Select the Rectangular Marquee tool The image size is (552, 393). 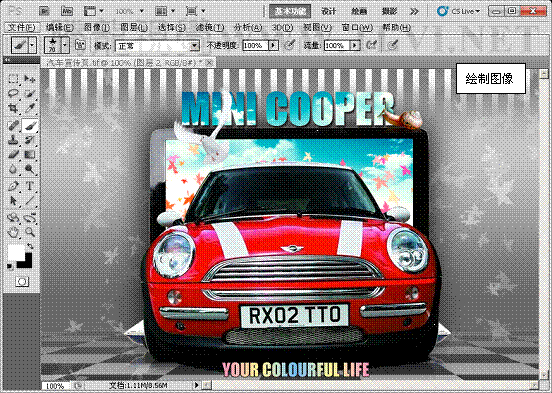[x=13, y=79]
